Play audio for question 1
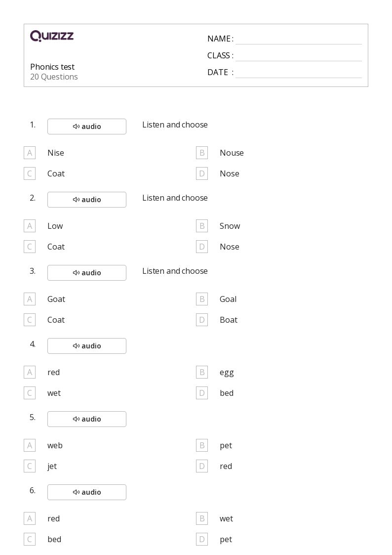This screenshot has width=392, height=555. [86, 127]
